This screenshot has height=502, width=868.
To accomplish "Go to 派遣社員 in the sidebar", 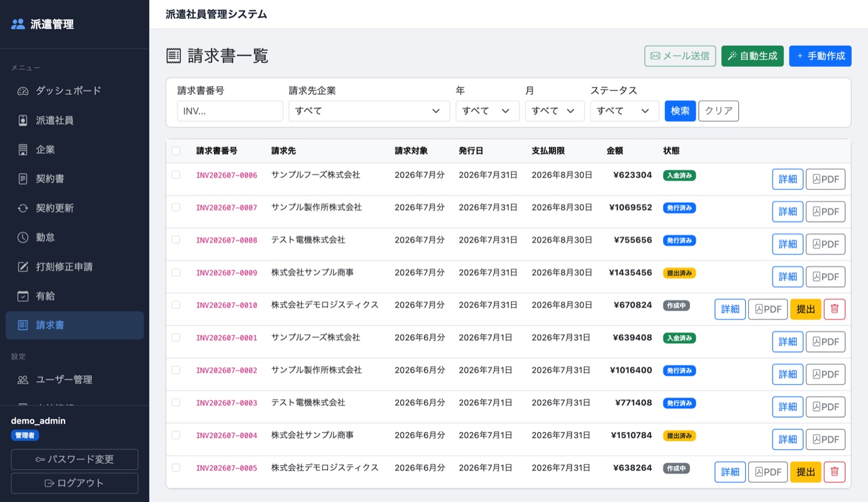I will (74, 120).
